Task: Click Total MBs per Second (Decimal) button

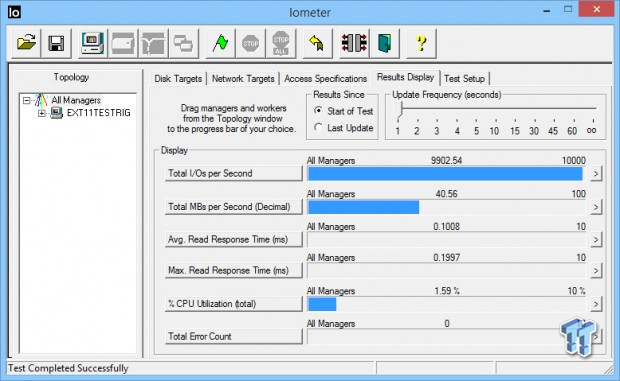Action: (x=234, y=207)
